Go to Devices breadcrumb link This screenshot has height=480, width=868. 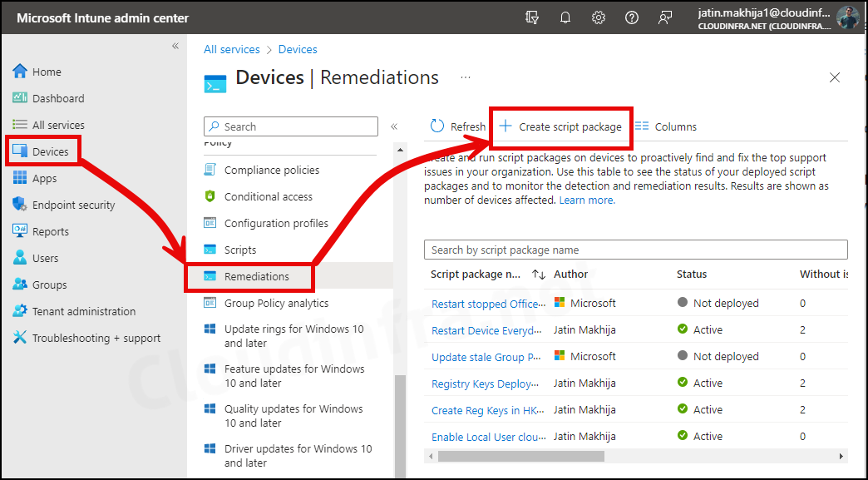tap(298, 49)
